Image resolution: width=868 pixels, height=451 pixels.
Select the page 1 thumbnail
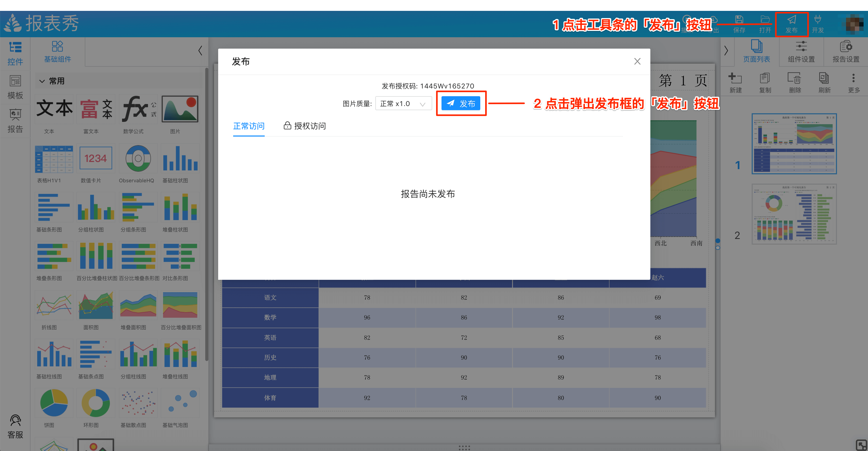[794, 144]
